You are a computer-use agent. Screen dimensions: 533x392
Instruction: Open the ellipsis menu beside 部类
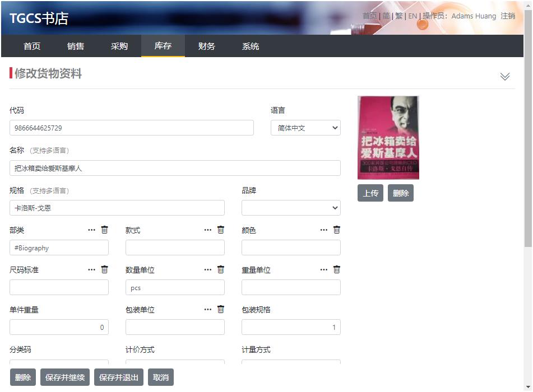(91, 230)
